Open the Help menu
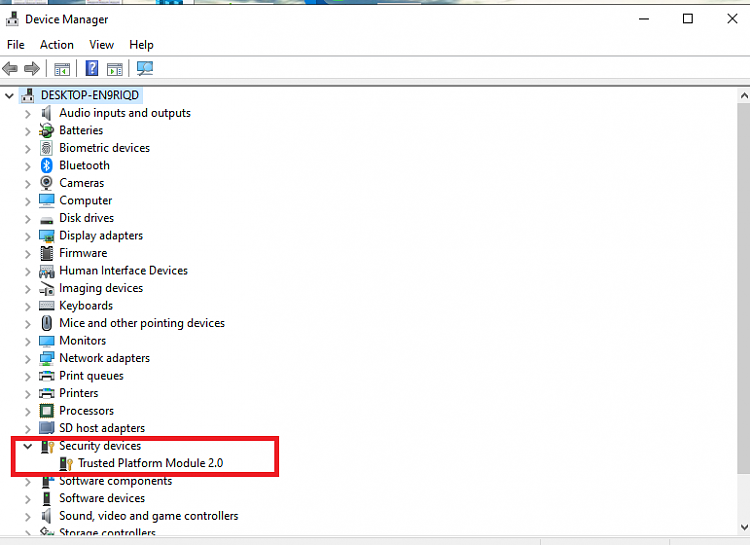750x545 pixels. 141,44
